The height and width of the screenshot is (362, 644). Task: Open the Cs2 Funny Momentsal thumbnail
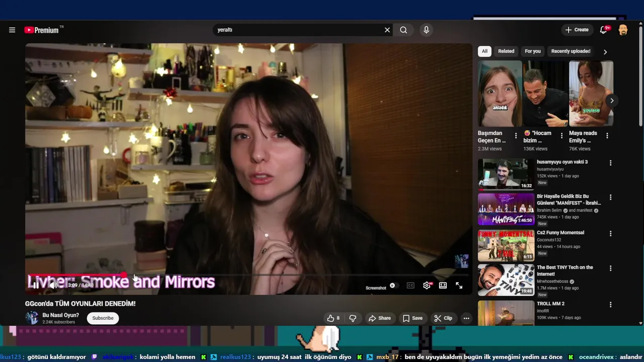click(x=506, y=246)
